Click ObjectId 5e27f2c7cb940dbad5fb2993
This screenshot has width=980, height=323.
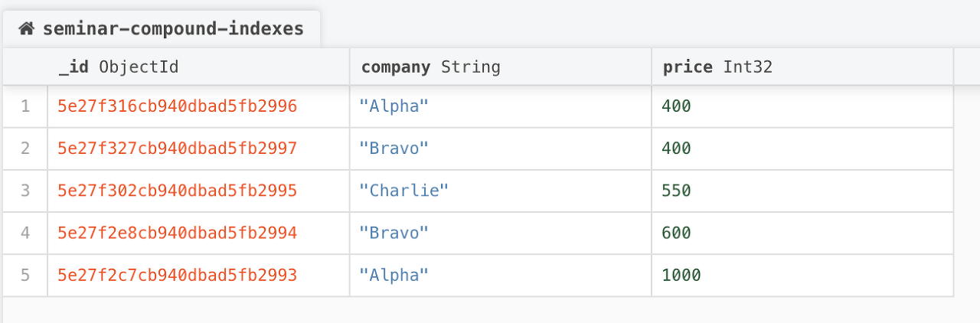pyautogui.click(x=177, y=275)
